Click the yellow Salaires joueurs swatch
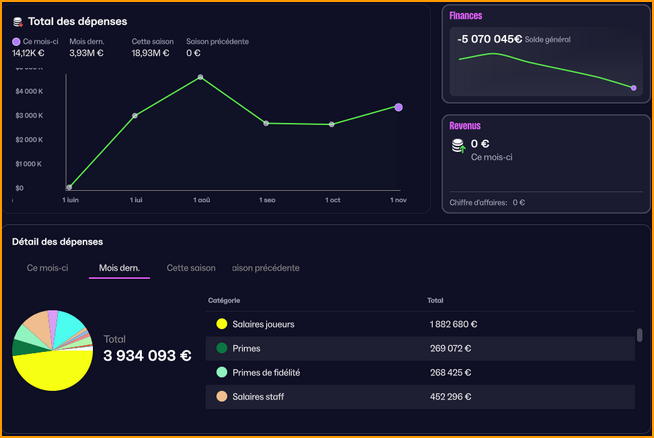654x438 pixels. 221,324
